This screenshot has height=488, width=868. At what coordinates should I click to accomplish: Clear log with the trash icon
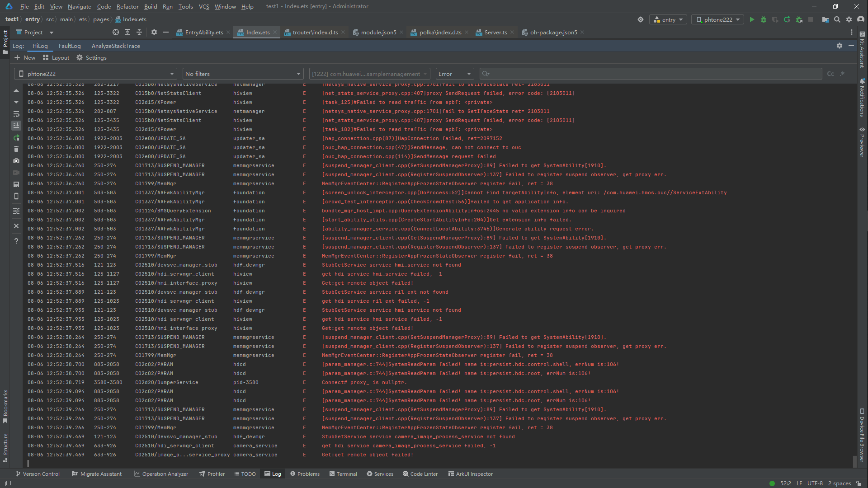pyautogui.click(x=16, y=149)
